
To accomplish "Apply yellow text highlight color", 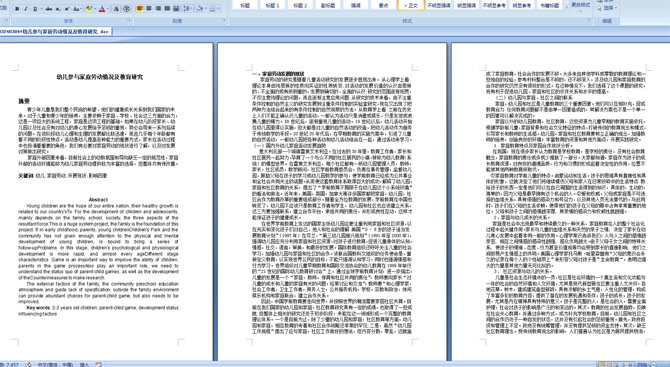I will click(89, 9).
